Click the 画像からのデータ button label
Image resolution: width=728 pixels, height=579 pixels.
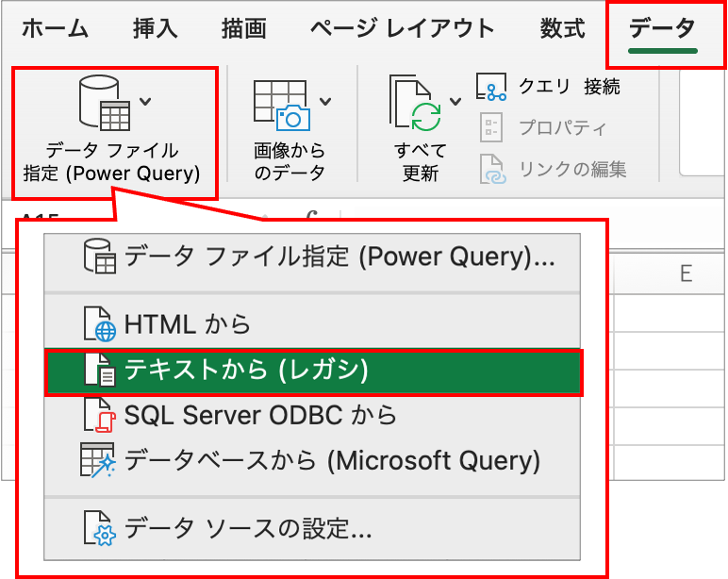pyautogui.click(x=290, y=162)
